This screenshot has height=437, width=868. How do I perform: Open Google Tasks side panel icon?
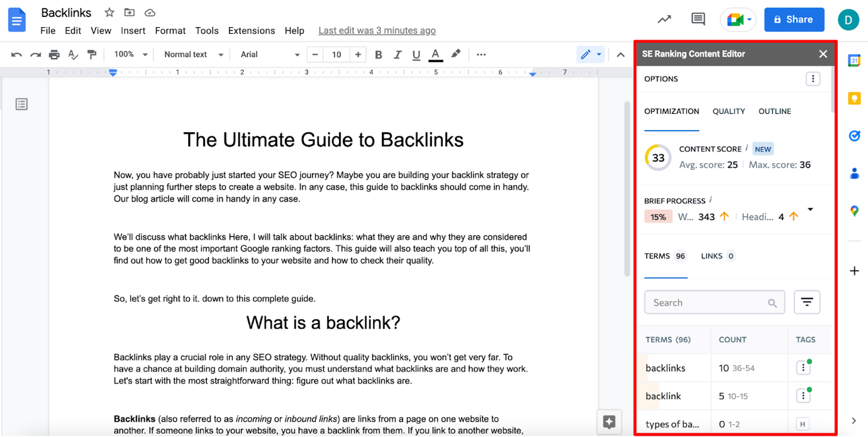(854, 136)
